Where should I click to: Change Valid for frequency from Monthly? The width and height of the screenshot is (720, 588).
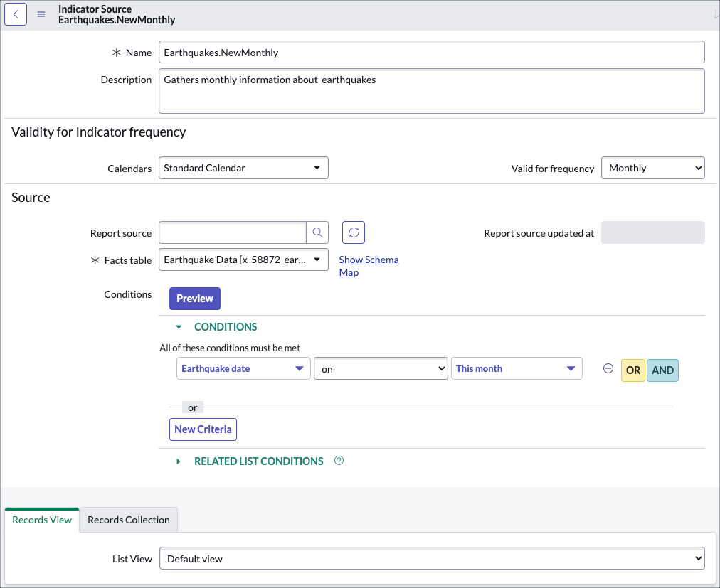[652, 168]
